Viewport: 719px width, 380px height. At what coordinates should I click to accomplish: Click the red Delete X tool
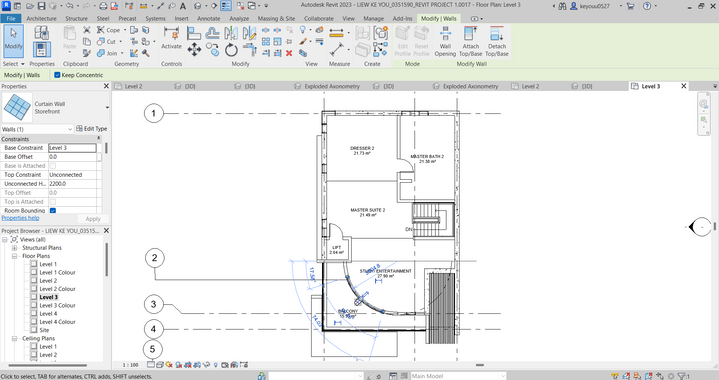pos(289,53)
